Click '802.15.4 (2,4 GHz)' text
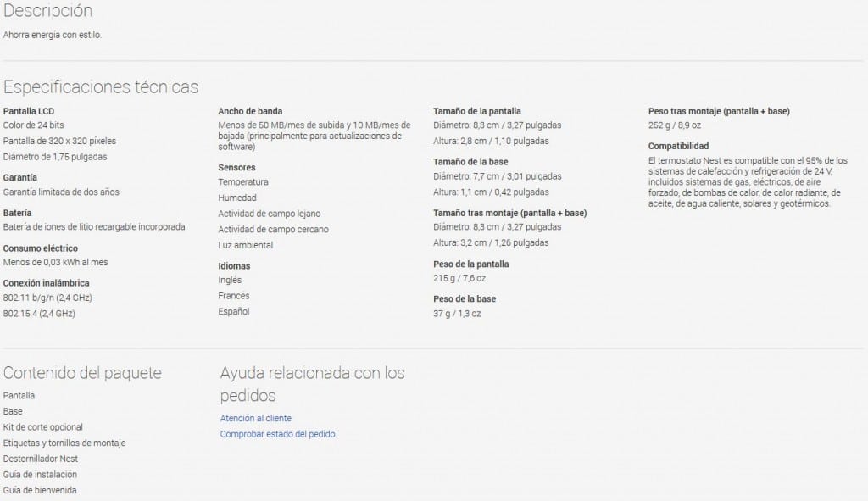 click(39, 314)
